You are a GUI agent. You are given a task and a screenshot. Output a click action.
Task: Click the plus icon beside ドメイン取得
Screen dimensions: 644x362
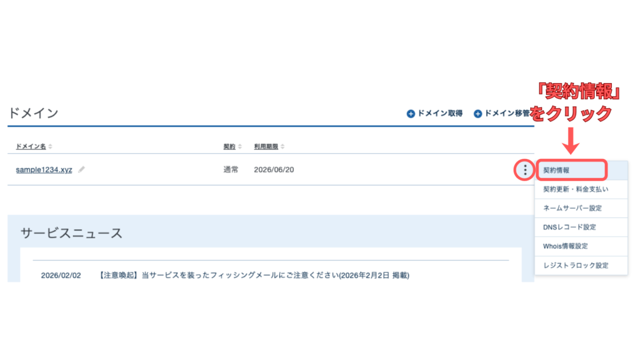pos(411,114)
